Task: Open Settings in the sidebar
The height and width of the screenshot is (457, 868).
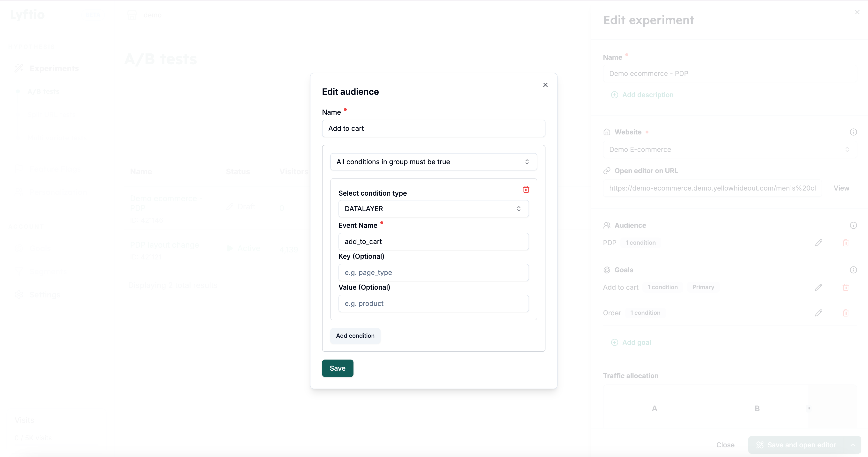Action: (45, 295)
